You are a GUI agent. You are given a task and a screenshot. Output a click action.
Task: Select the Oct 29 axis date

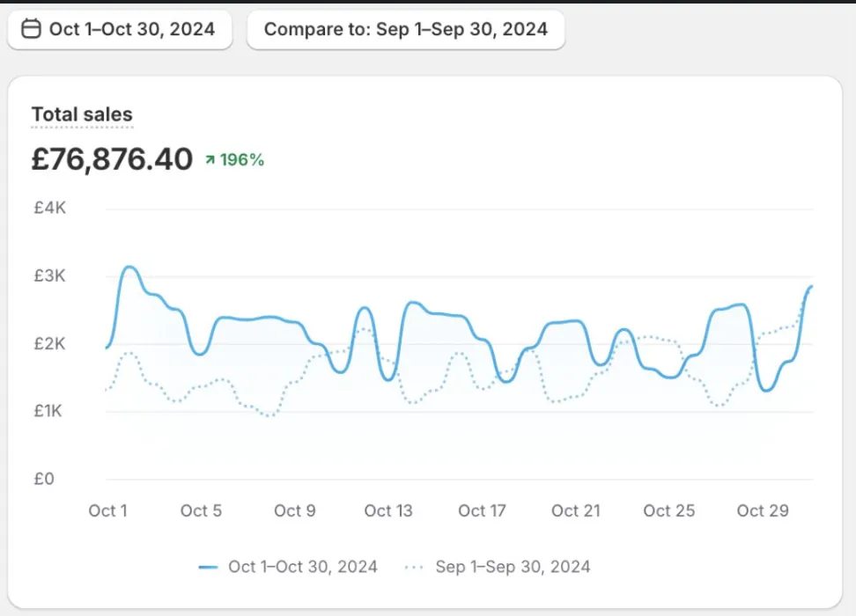tap(763, 511)
